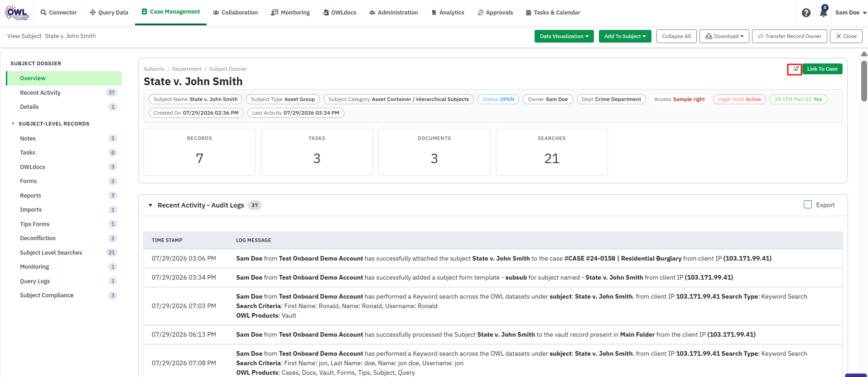Click the Legal Hold Active badge
This screenshot has width=868, height=377.
point(739,99)
